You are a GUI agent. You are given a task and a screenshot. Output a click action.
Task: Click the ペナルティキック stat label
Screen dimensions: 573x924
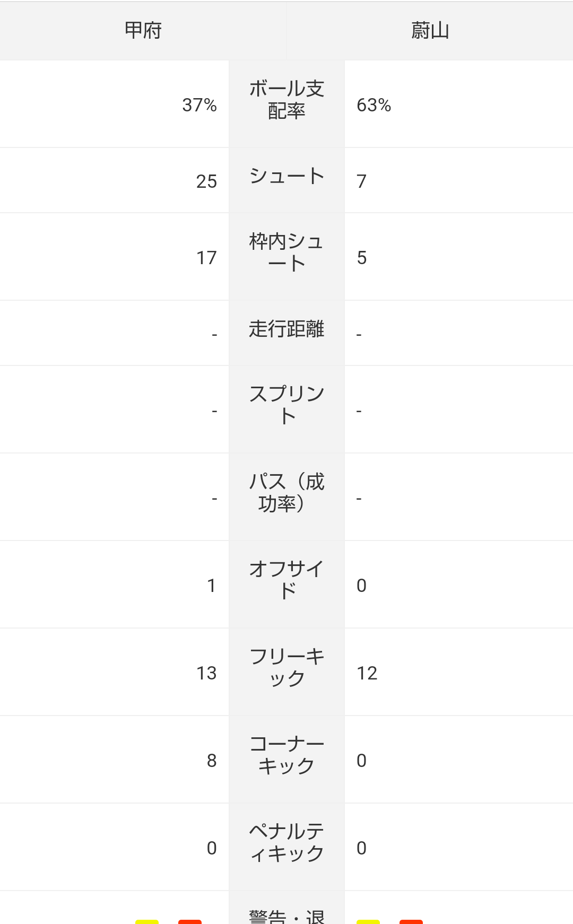coord(286,842)
